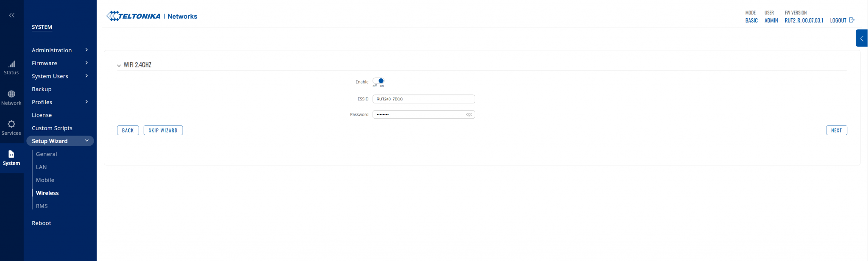Switch the Basic mode setting
The height and width of the screenshot is (261, 868).
pyautogui.click(x=751, y=20)
